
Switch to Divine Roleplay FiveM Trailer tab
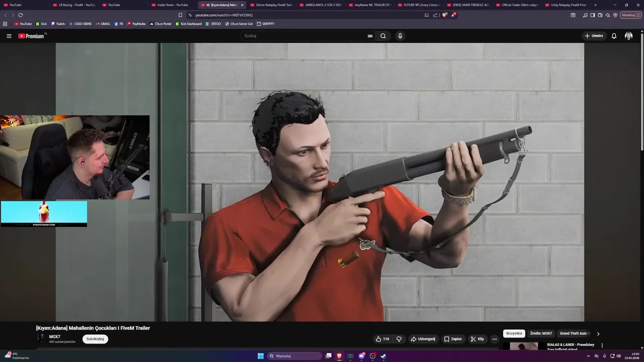coord(271,5)
